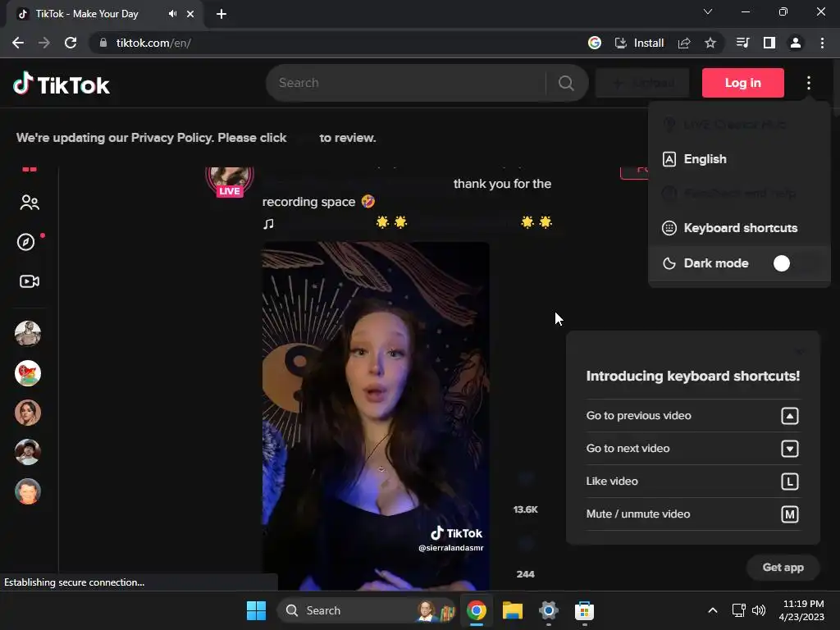Click the Get app button

[x=783, y=568]
